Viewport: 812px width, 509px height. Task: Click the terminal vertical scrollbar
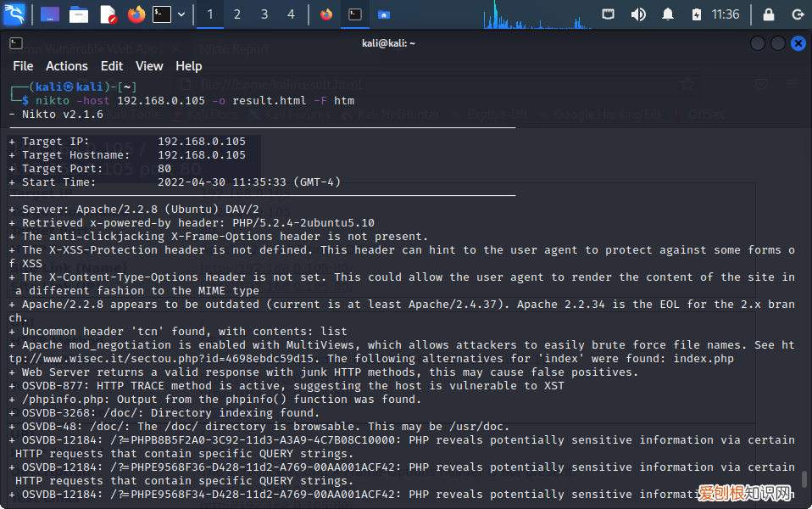(804, 480)
